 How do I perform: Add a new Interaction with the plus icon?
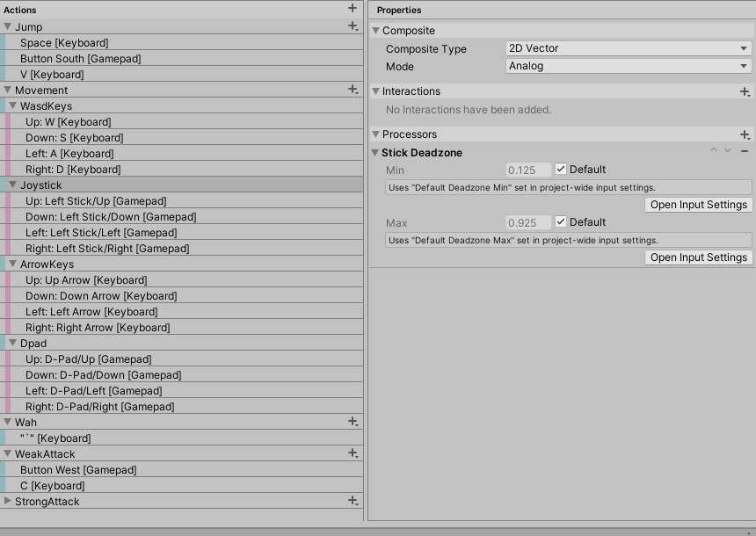pos(745,91)
